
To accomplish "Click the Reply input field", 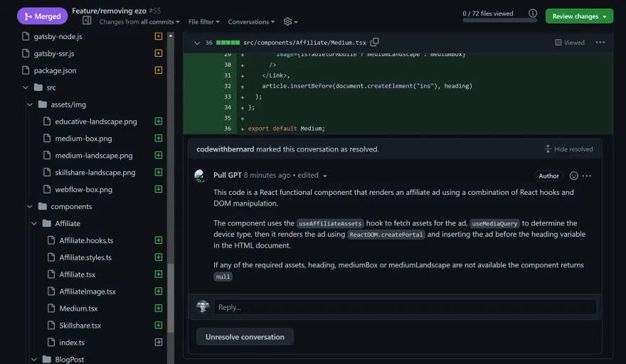I will (x=405, y=307).
